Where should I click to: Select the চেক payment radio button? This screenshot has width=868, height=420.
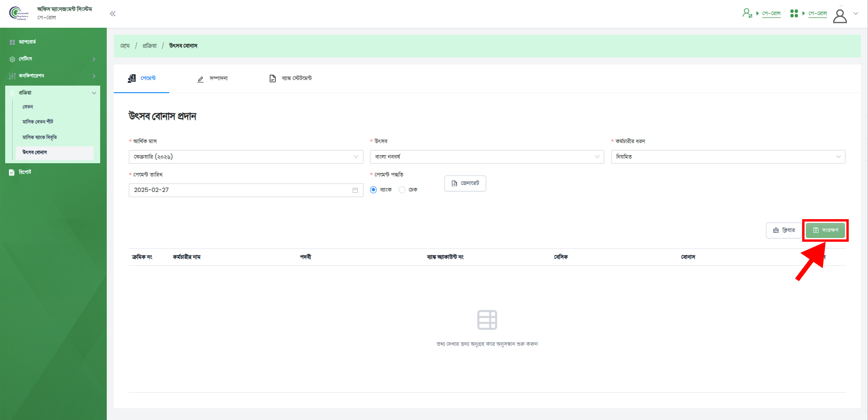(x=402, y=190)
